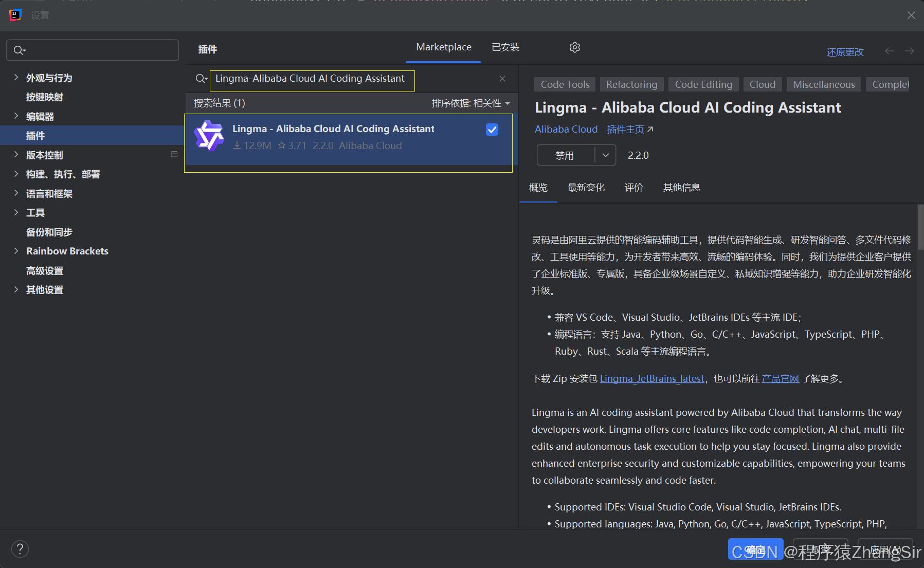Expand 版本控制 tree node
The height and width of the screenshot is (568, 924).
(16, 155)
